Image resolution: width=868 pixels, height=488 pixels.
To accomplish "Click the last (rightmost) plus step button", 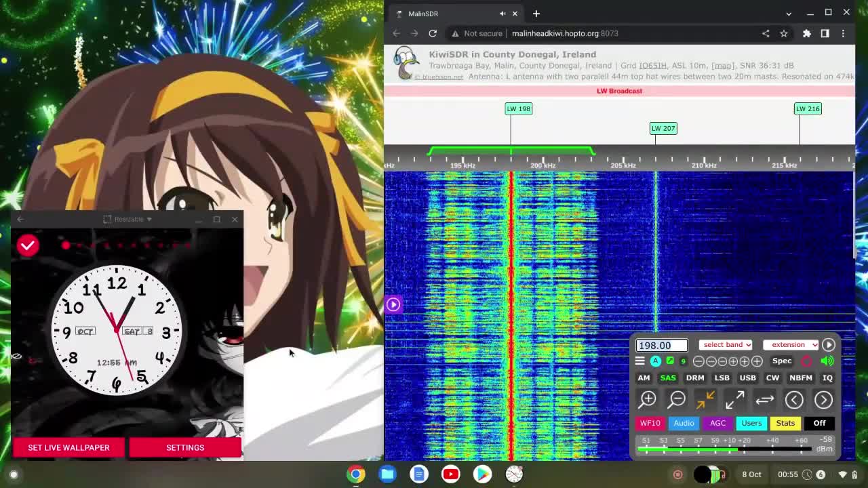I will tap(757, 361).
